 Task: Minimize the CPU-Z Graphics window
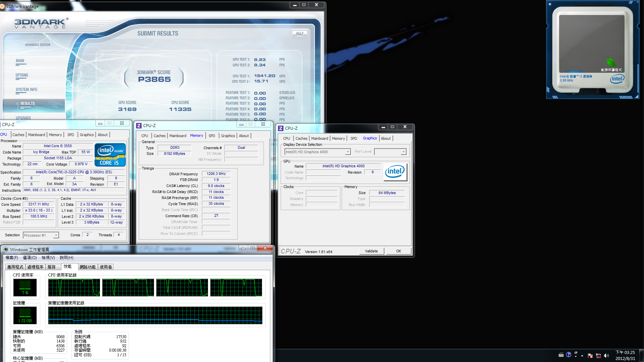point(383,127)
